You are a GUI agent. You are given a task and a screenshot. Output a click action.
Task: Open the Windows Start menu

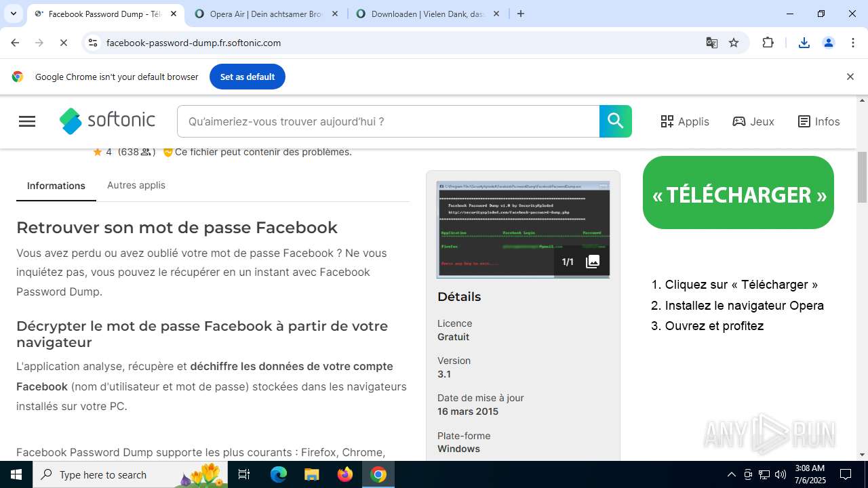point(16,474)
